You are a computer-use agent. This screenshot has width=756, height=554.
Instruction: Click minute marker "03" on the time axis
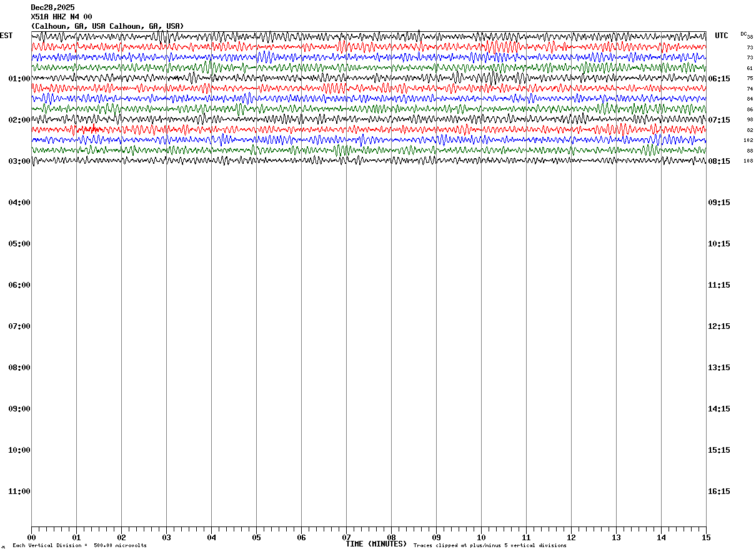pyautogui.click(x=166, y=537)
